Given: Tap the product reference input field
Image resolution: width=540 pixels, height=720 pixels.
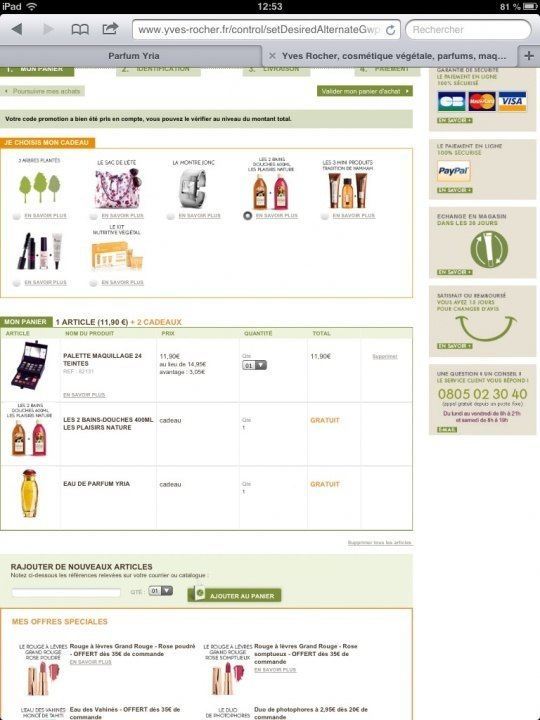Looking at the screenshot, I should (66, 592).
